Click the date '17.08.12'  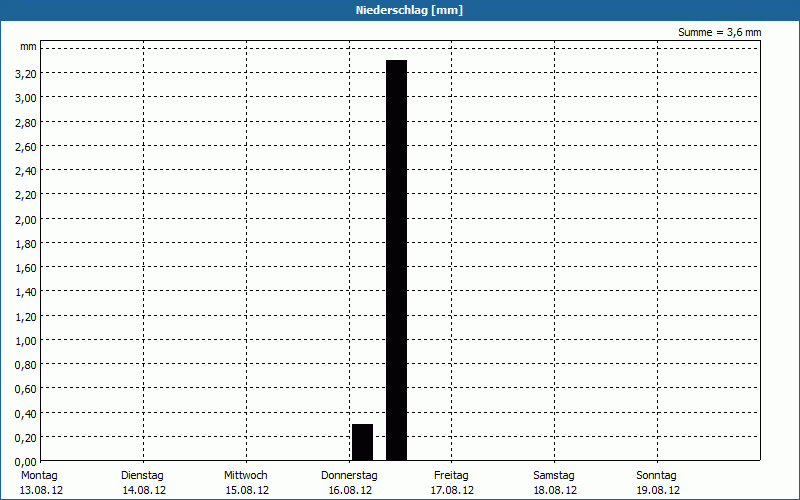[452, 491]
